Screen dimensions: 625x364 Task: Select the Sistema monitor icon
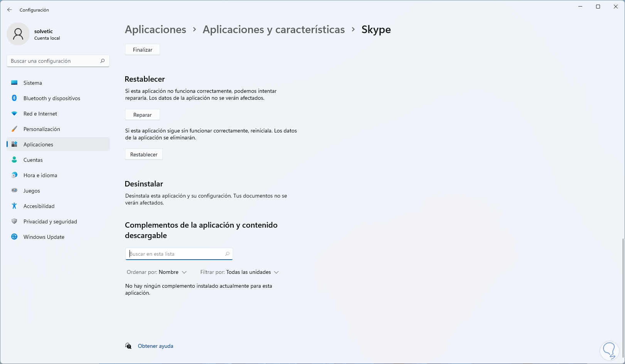pyautogui.click(x=14, y=83)
